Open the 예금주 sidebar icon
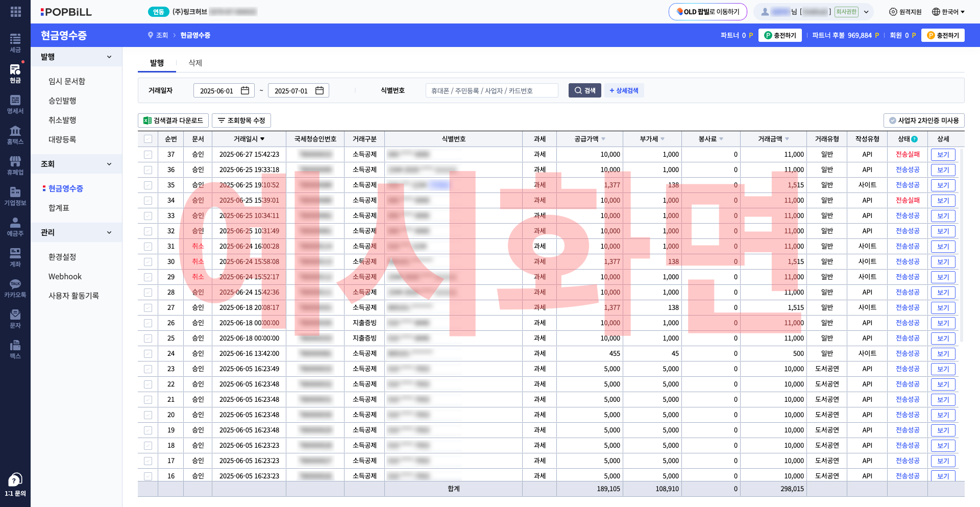The height and width of the screenshot is (507, 980). pyautogui.click(x=15, y=227)
